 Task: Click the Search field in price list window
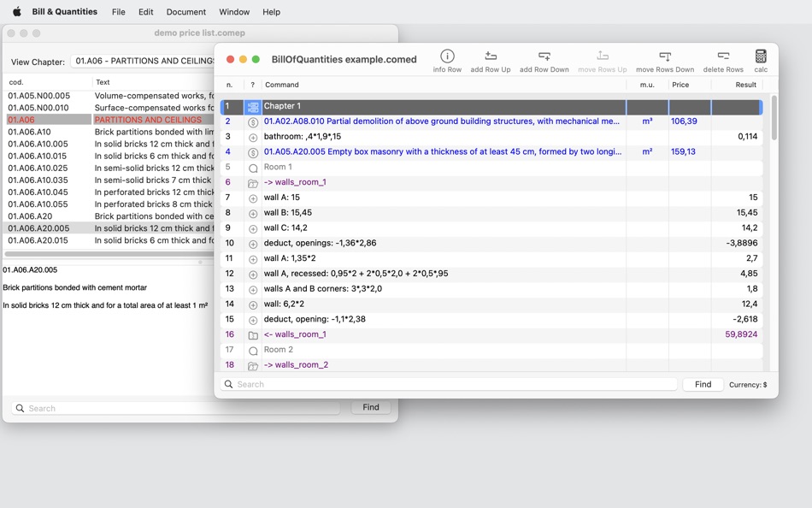(175, 408)
